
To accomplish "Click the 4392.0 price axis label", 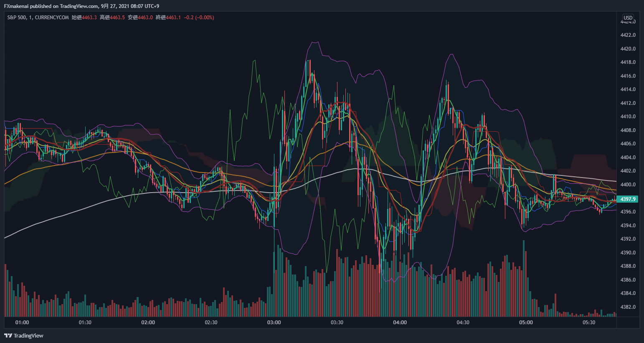I will click(628, 239).
